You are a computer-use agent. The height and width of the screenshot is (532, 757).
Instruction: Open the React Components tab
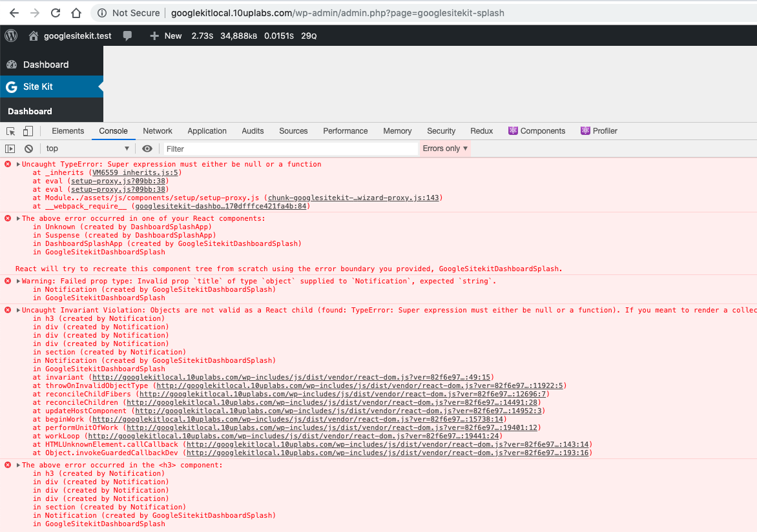tap(537, 131)
